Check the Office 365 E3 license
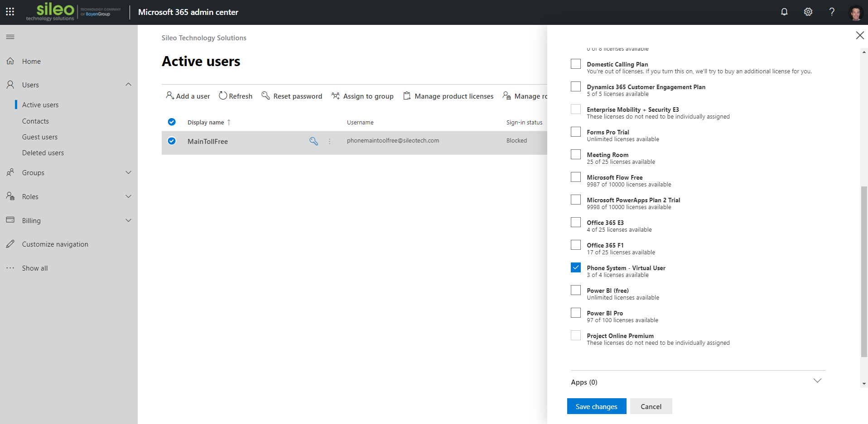868x424 pixels. (575, 222)
